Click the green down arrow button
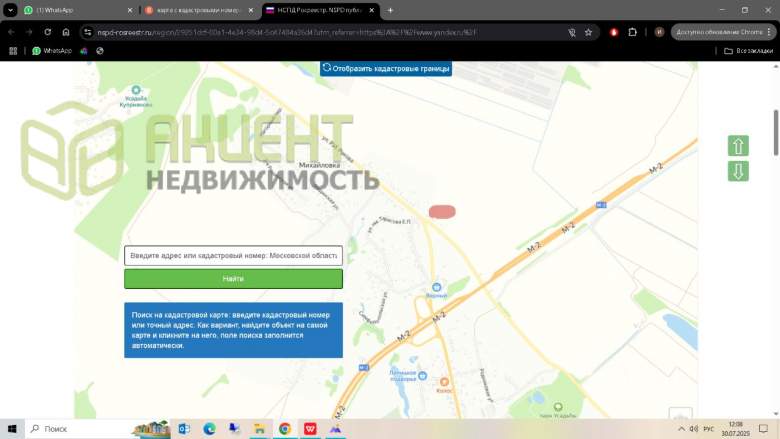The width and height of the screenshot is (780, 439). pos(738,171)
